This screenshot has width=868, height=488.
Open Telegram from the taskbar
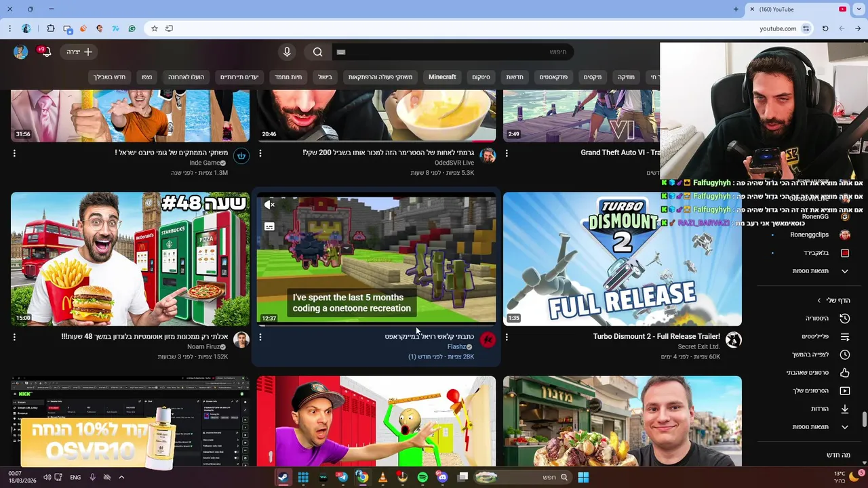click(x=342, y=477)
